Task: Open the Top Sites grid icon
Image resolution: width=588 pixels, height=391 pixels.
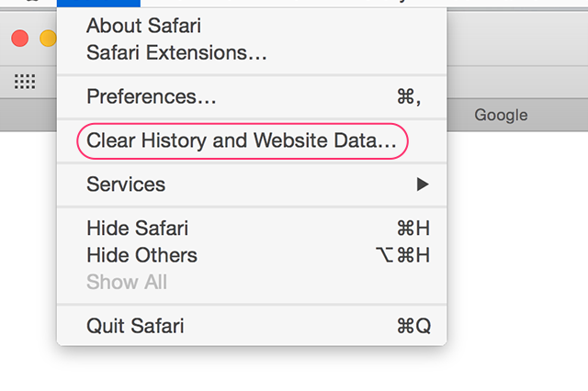Action: (x=25, y=82)
